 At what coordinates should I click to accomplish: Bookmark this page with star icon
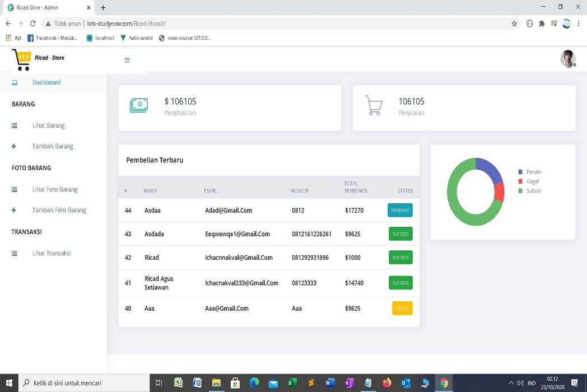tap(514, 24)
